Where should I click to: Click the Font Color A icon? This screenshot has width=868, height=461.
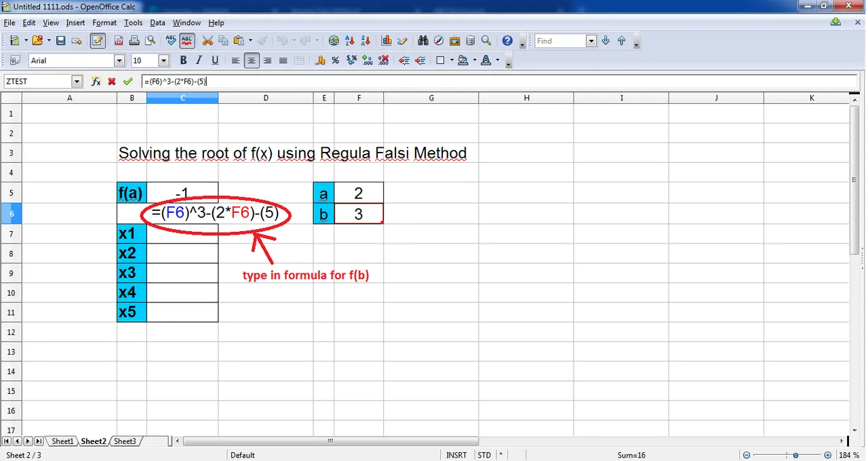486,60
